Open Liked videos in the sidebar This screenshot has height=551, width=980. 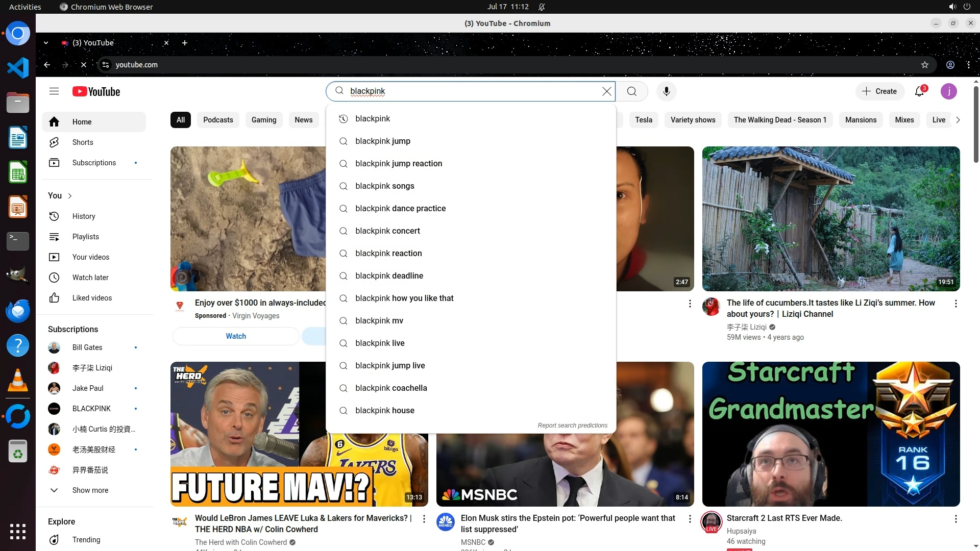click(x=92, y=298)
